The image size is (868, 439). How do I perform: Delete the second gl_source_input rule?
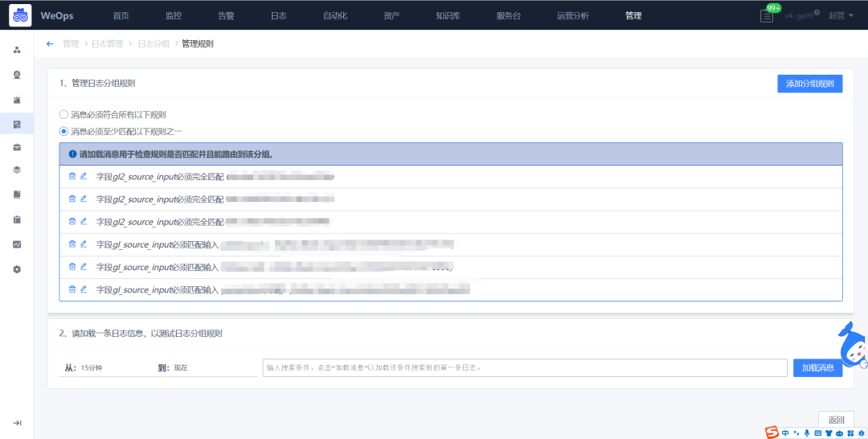[72, 267]
